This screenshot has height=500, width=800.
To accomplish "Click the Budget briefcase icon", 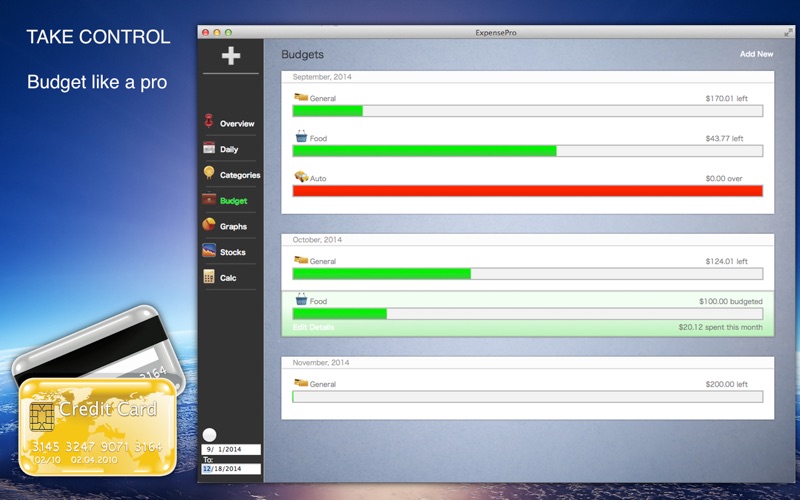I will point(209,199).
